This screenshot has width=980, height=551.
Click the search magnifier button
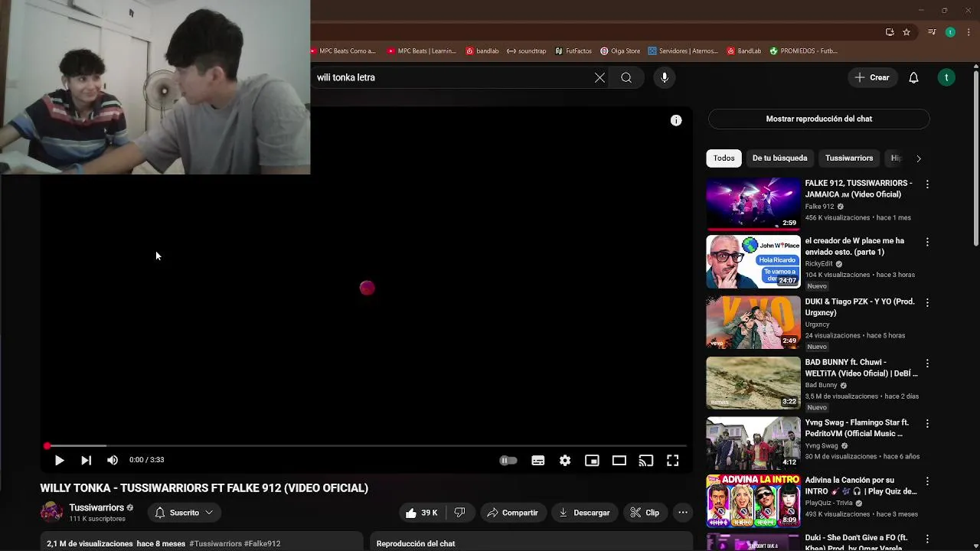click(x=626, y=77)
